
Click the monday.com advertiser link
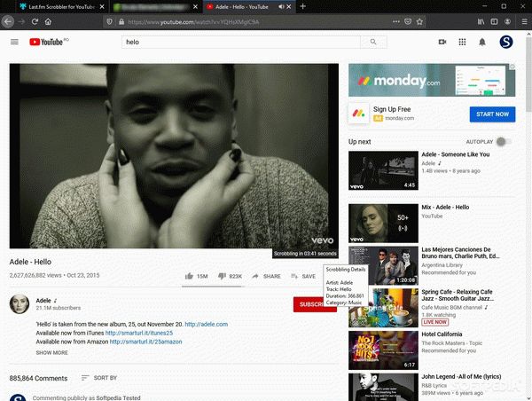point(399,118)
